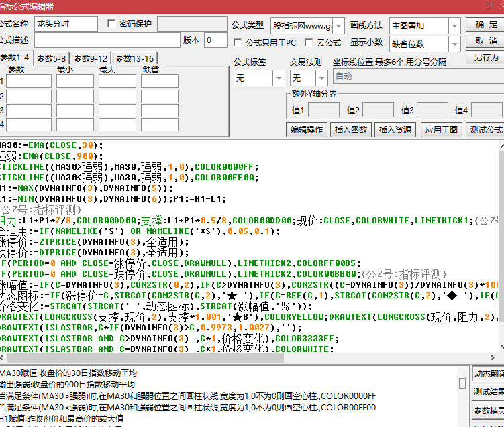Click the 最小 field in row 1
Viewport: 504px width, 427px height.
[75, 81]
